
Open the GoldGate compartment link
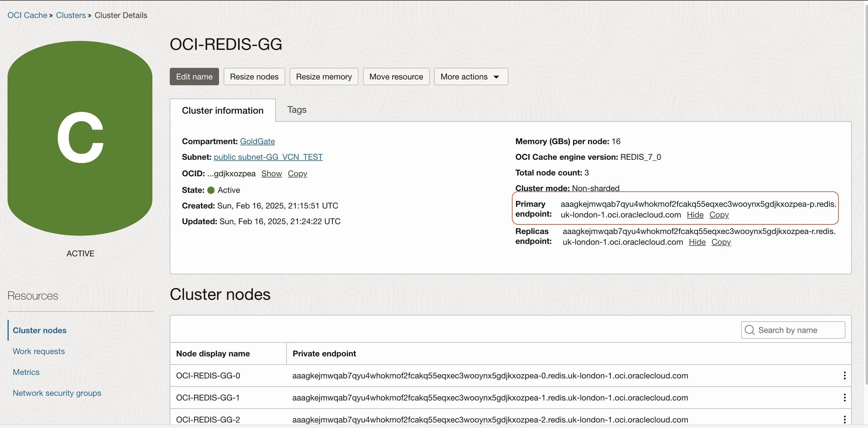[258, 141]
